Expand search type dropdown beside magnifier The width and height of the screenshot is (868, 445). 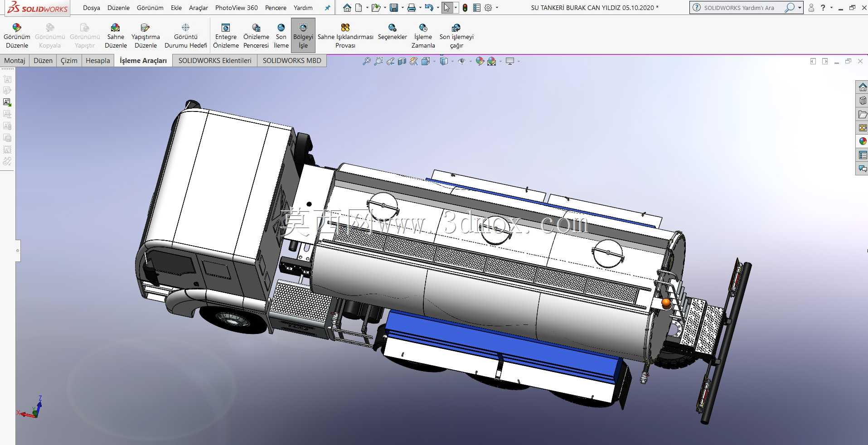tap(800, 8)
